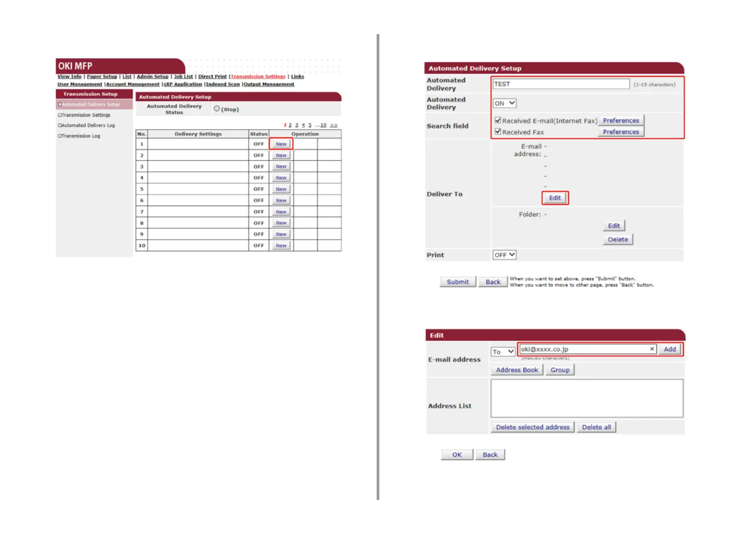Click Back beside the Submit button
The height and width of the screenshot is (534, 756).
[493, 282]
